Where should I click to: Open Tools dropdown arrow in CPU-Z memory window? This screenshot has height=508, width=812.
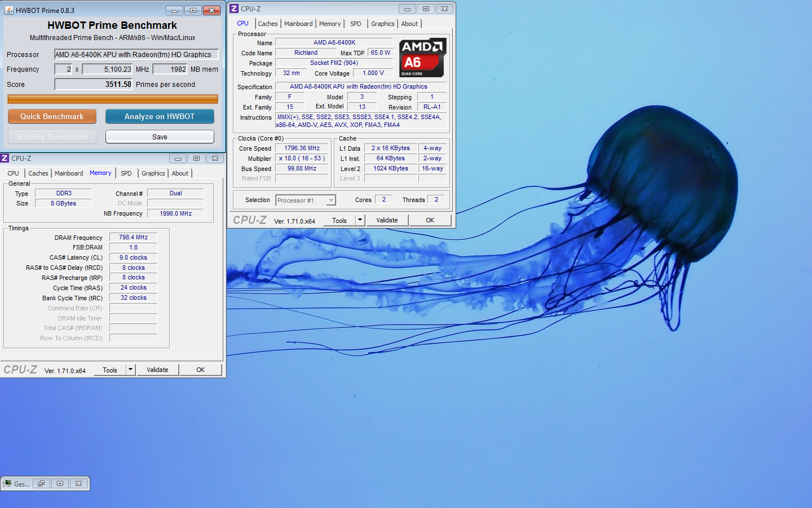[130, 370]
